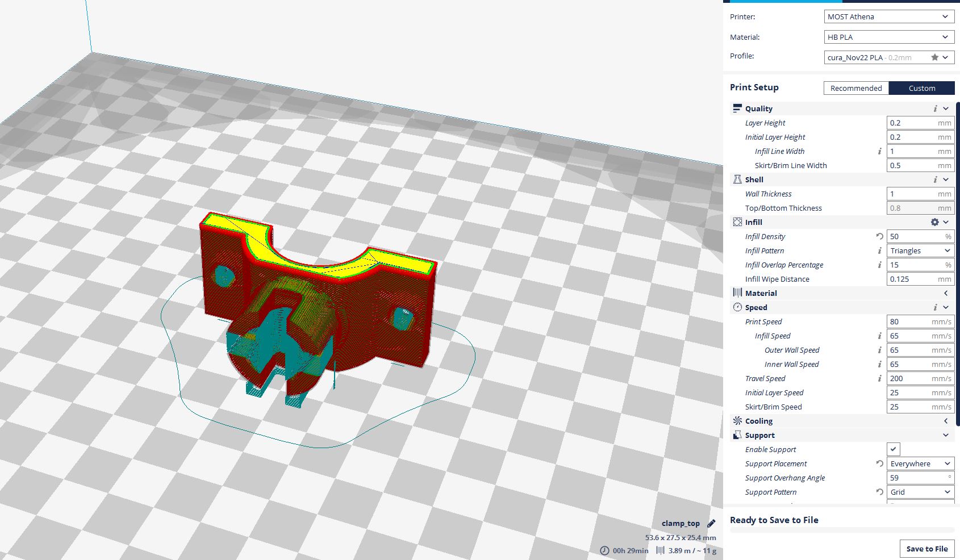Open the Printer dropdown showing MOST Athena
The width and height of the screenshot is (960, 560).
888,16
